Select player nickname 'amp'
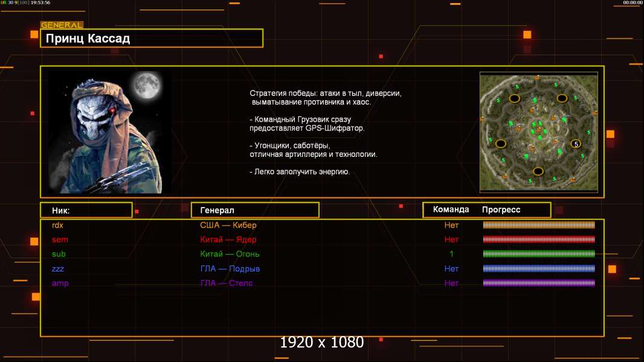 [60, 284]
